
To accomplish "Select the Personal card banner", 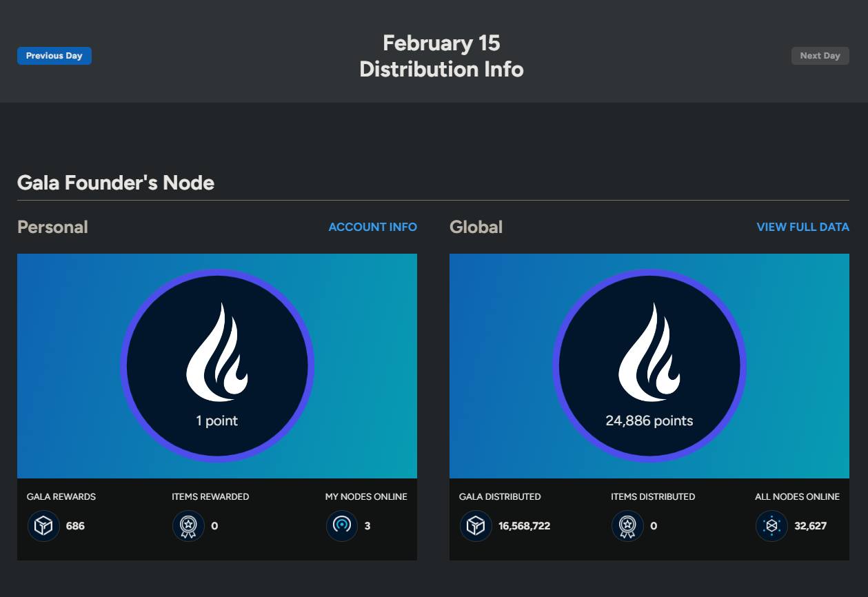I will pos(217,366).
